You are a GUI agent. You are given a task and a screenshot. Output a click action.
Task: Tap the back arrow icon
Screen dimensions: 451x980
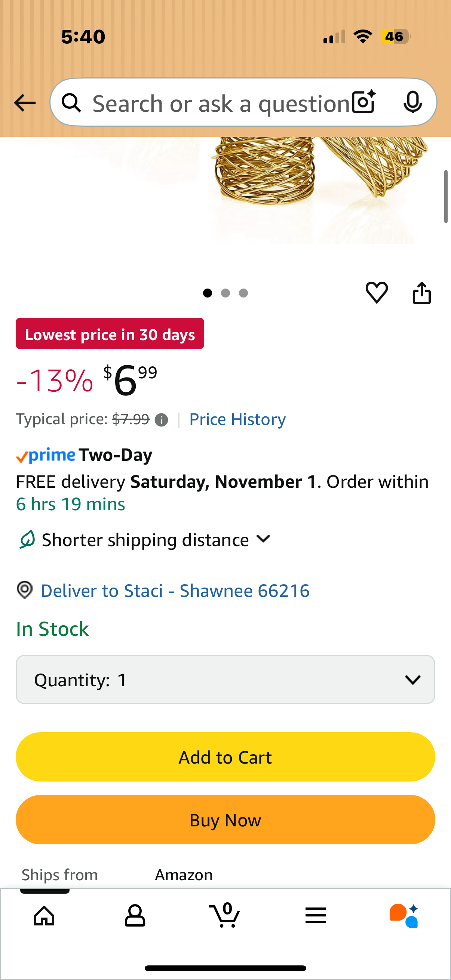25,103
